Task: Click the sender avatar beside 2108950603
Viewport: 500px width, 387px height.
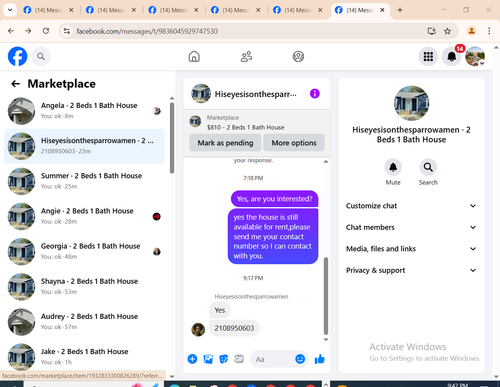Action: [198, 329]
